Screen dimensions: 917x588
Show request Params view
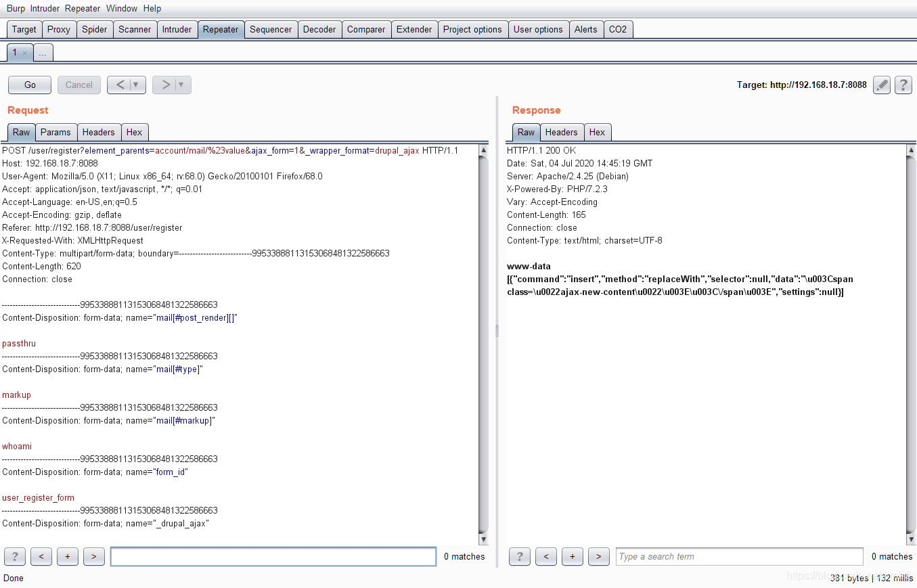(55, 132)
